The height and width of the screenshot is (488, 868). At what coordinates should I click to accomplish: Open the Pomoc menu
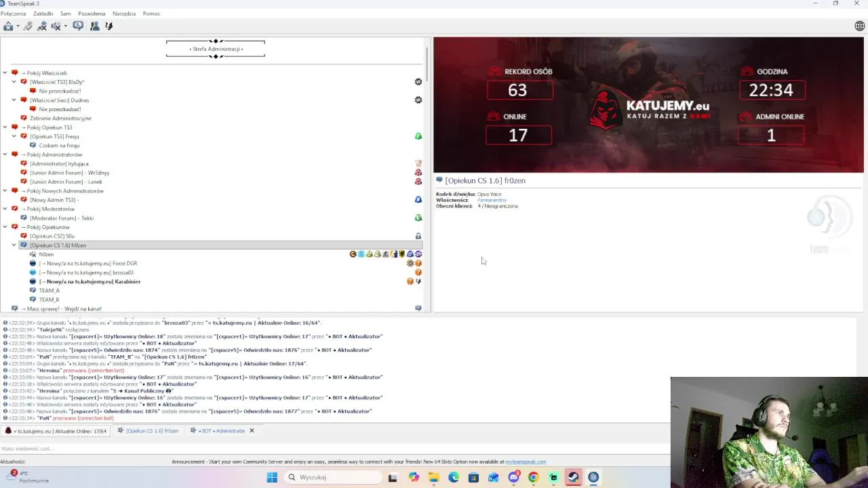point(151,14)
